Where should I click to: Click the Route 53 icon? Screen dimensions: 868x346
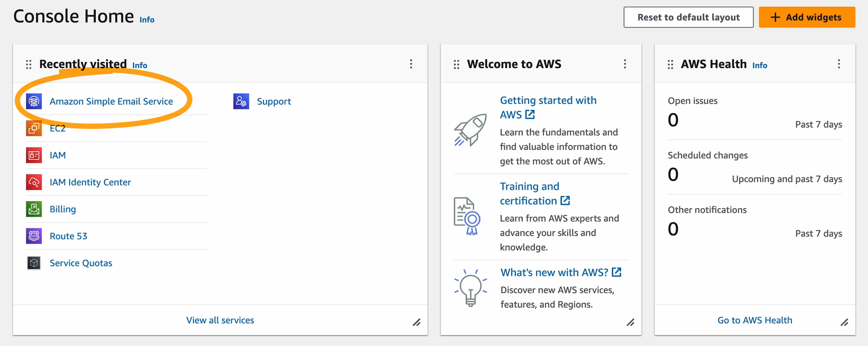34,236
